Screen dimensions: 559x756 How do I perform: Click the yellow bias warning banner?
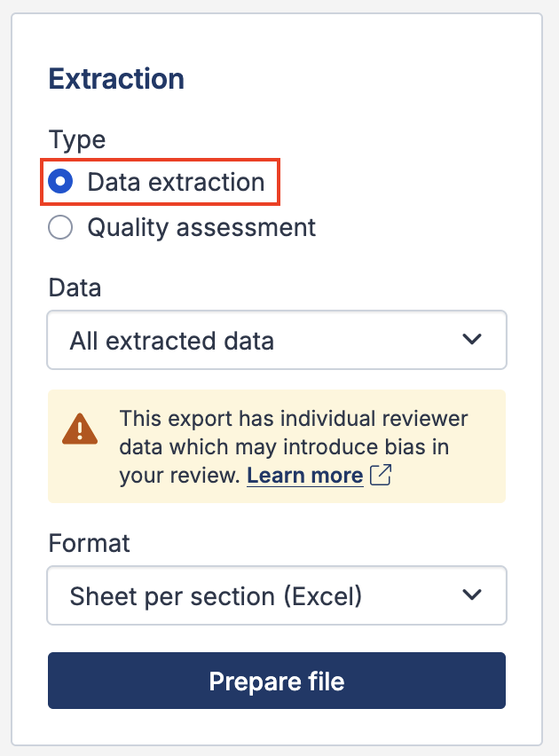(x=275, y=446)
